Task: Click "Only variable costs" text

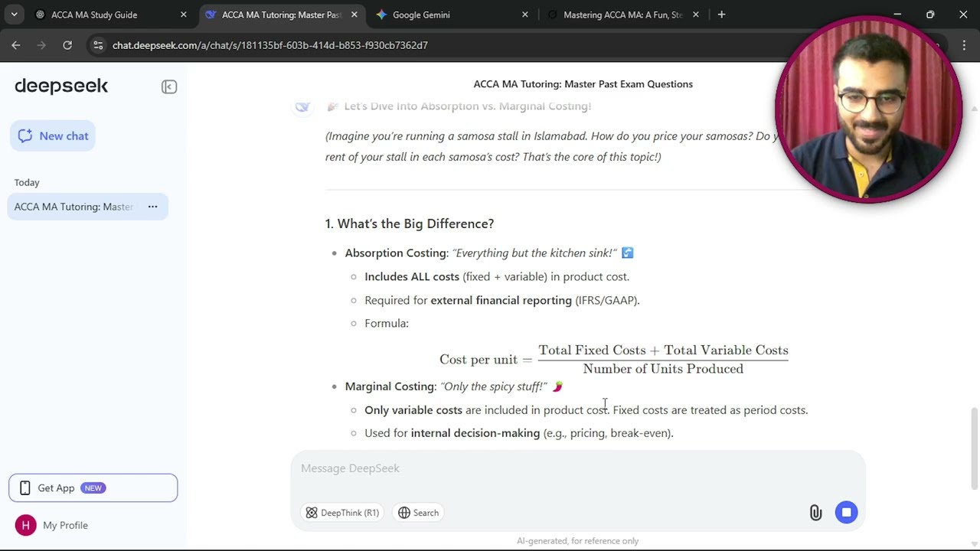Action: point(413,410)
